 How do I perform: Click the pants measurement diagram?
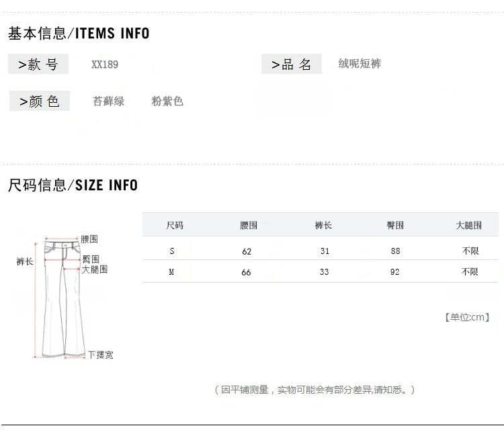pos(63,298)
